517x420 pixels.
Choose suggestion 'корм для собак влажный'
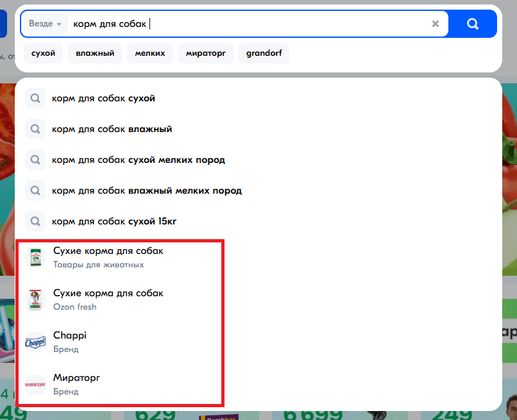(258, 129)
